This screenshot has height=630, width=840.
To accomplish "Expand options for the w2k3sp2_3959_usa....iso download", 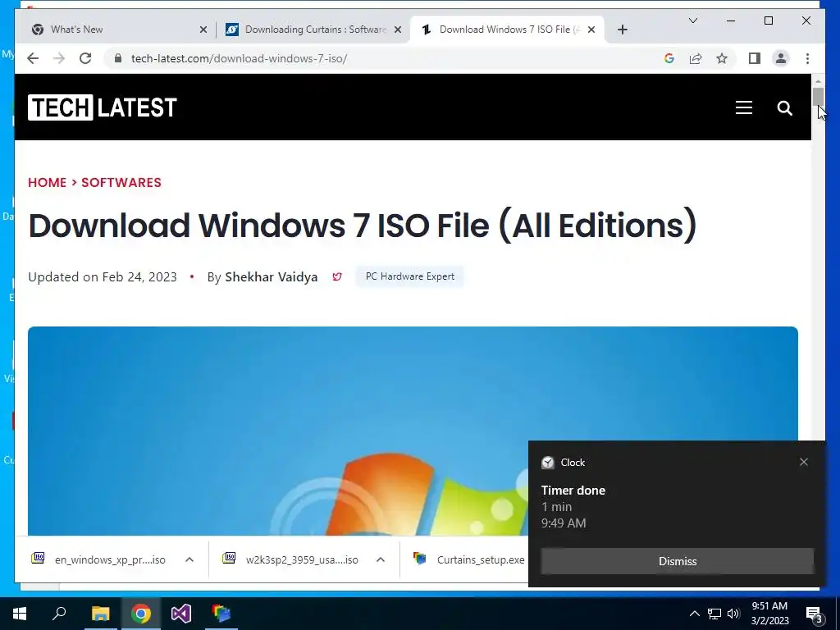I will coord(381,559).
